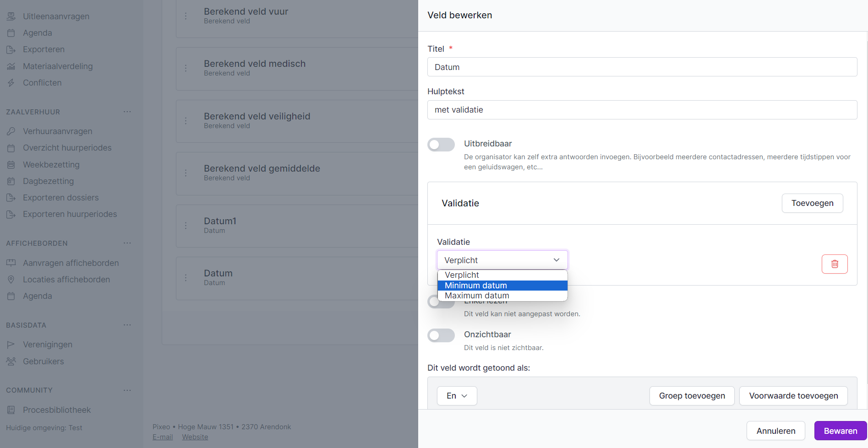868x448 pixels.
Task: Click the Verhuuraanvragen key icon
Action: [11, 131]
